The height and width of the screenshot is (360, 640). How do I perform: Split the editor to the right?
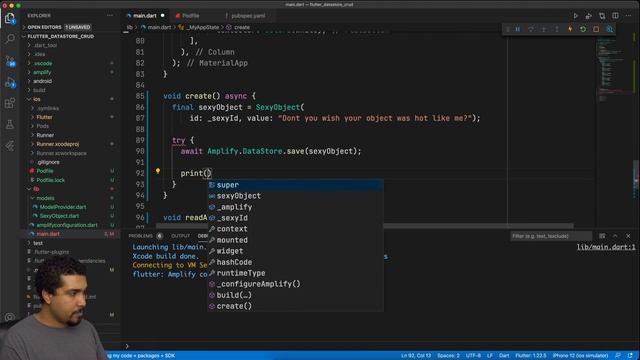tap(615, 16)
